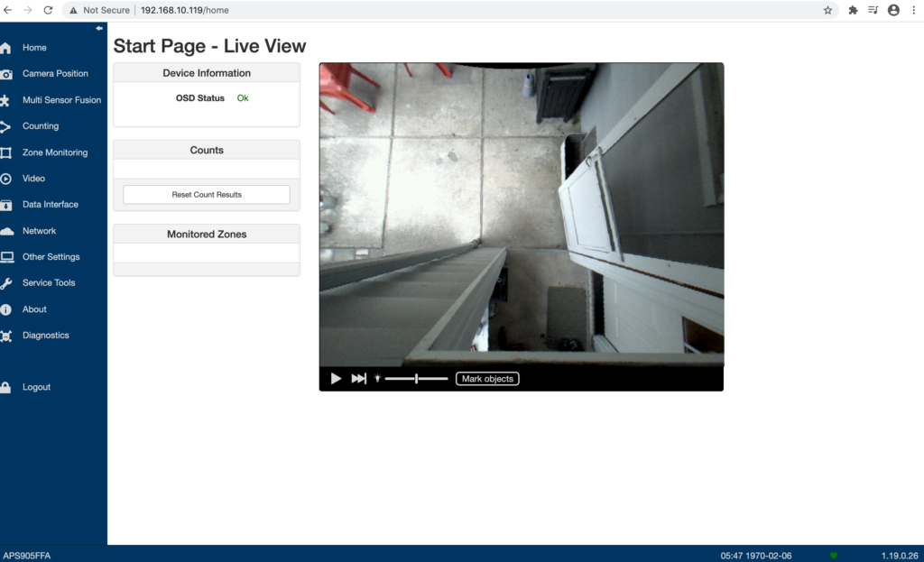Click the green heart status icon

834,556
